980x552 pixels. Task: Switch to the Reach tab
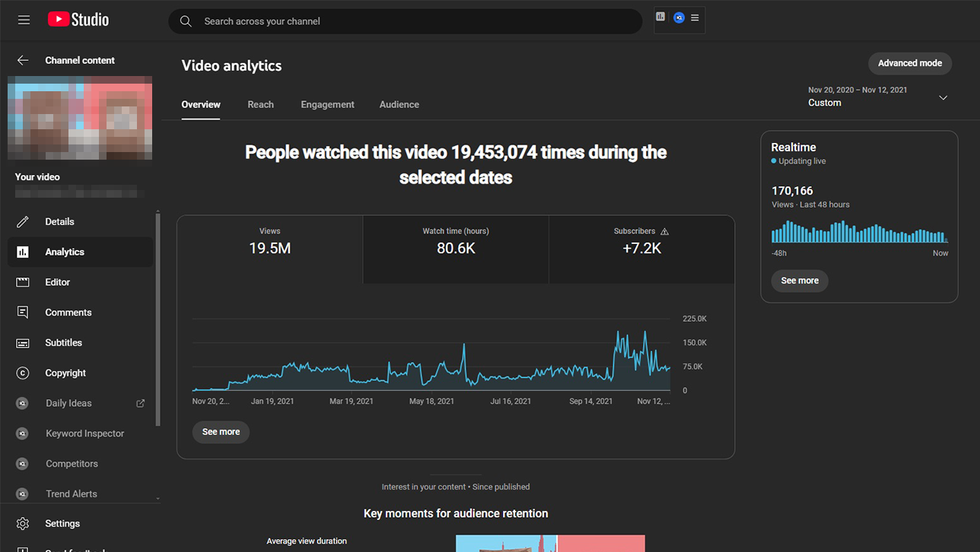tap(260, 105)
